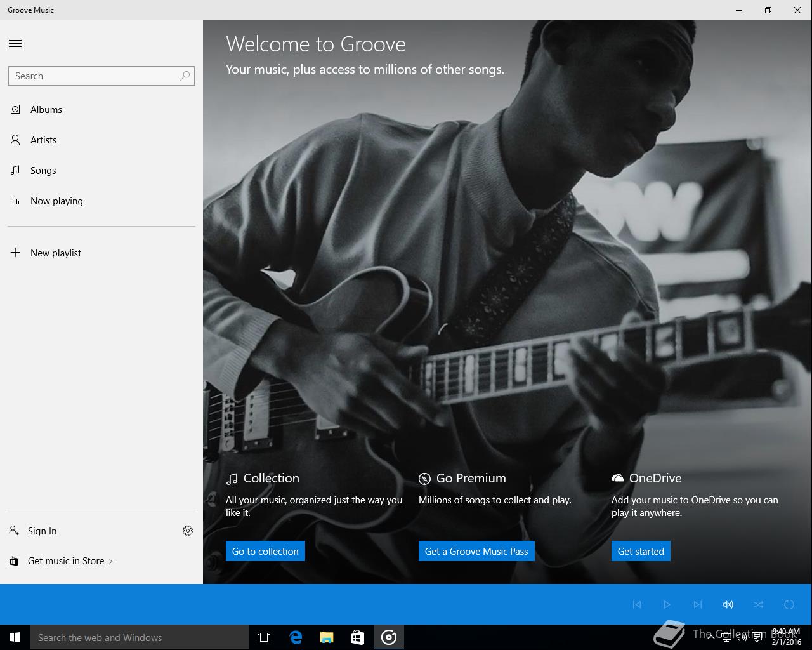Image resolution: width=812 pixels, height=650 pixels.
Task: Toggle repeat playback
Action: tap(789, 604)
